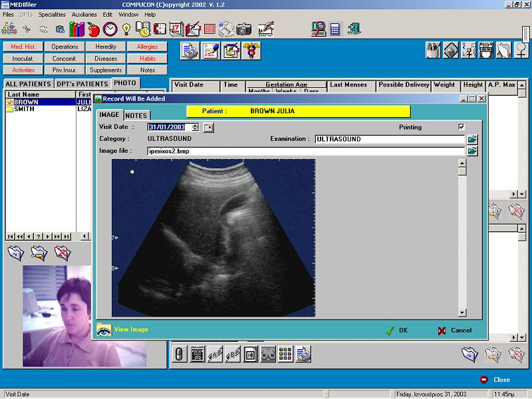Open the red grid table icon
The height and width of the screenshot is (399, 532).
[x=209, y=29]
